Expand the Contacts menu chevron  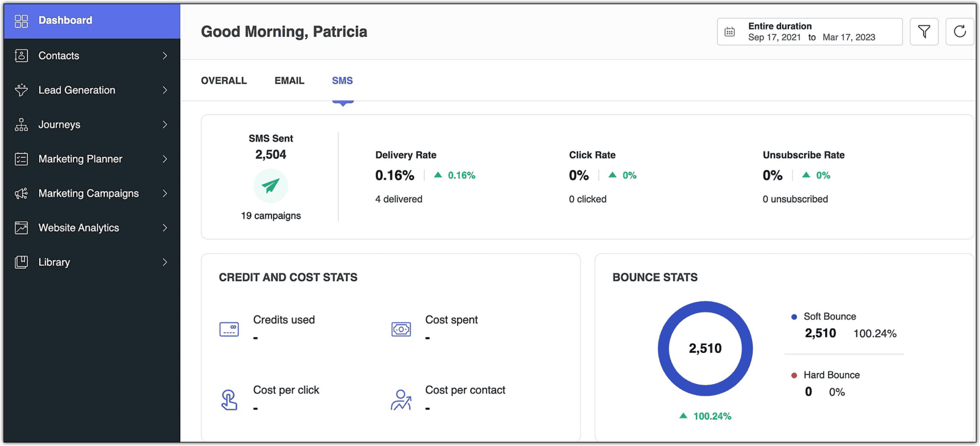165,56
